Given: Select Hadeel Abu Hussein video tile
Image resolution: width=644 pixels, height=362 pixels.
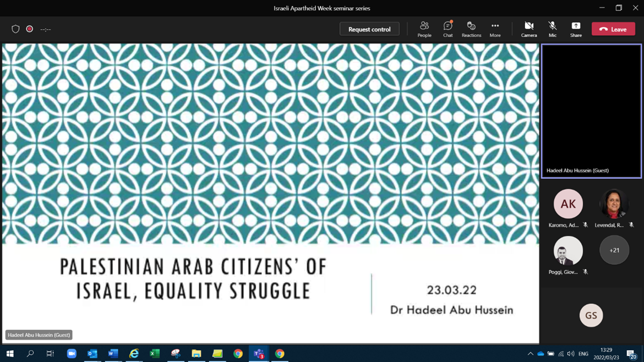Looking at the screenshot, I should tap(591, 111).
